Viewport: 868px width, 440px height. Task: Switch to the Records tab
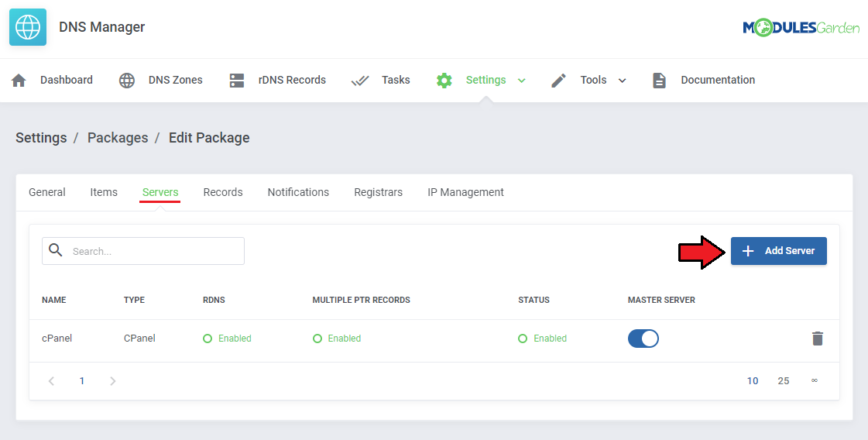click(x=223, y=192)
